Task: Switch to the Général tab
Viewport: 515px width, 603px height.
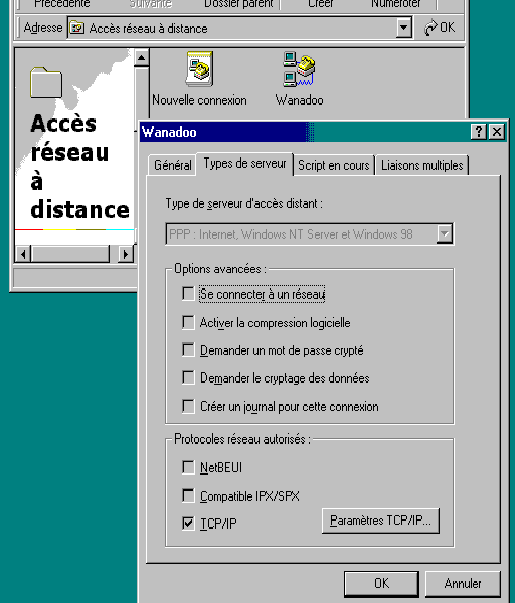Action: point(172,165)
